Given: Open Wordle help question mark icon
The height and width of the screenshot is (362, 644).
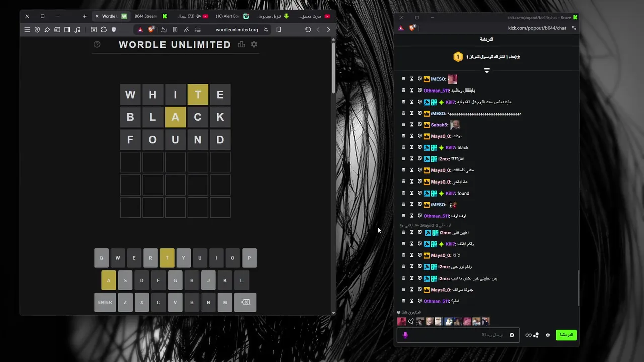Looking at the screenshot, I should point(97,44).
